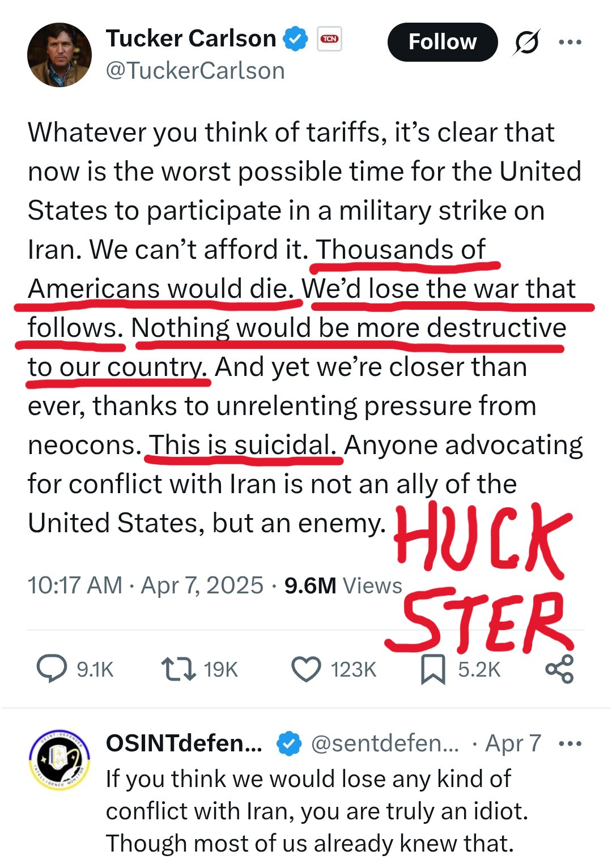Open the @sentdefender handle link
The image size is (612, 868).
[385, 743]
